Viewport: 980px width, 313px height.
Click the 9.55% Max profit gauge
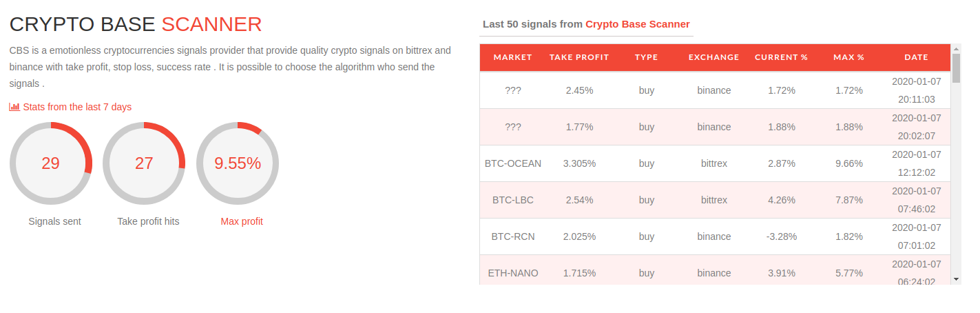238,163
